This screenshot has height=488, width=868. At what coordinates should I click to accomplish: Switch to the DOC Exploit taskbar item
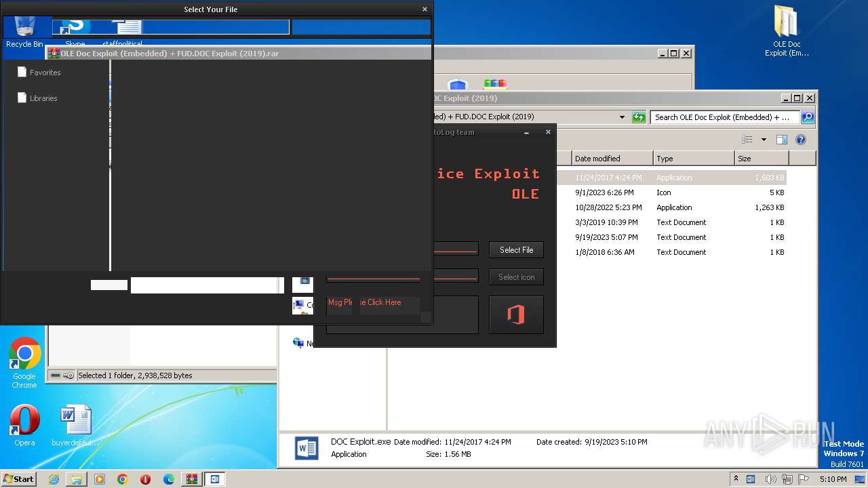point(215,479)
